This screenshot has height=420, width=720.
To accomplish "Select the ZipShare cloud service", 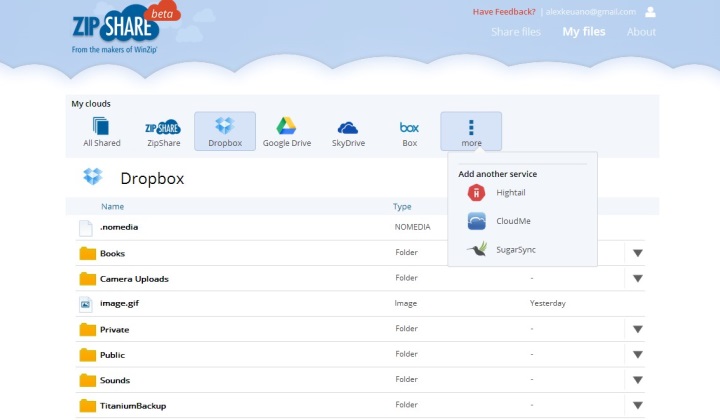I will 163,132.
